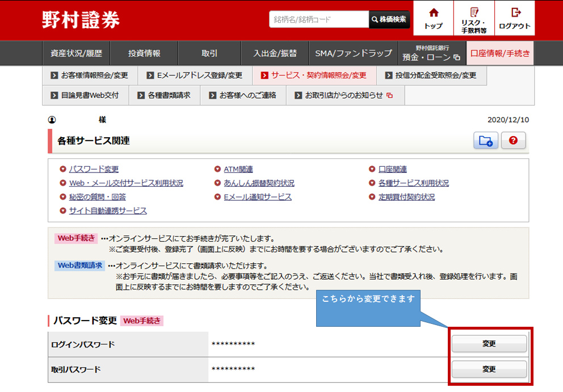The image size is (563, 392).
Task: Click the folder-plus bookmark icon button
Action: pyautogui.click(x=486, y=140)
